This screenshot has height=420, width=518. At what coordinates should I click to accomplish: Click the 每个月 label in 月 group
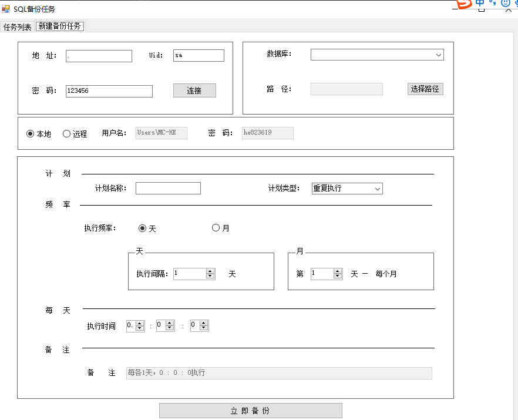click(x=386, y=274)
